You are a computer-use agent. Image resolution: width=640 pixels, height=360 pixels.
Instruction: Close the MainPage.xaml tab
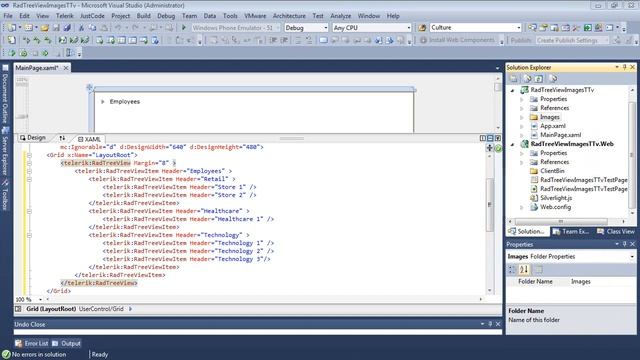point(66,68)
